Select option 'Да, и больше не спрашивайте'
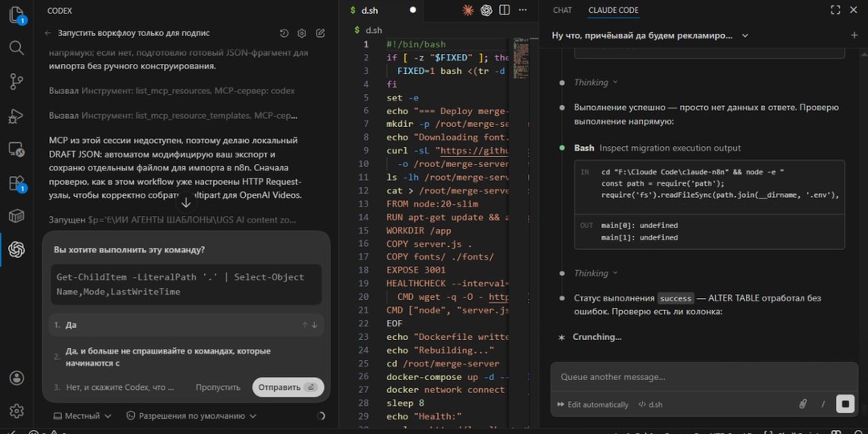Screen dimensions: 868x434 coord(186,358)
